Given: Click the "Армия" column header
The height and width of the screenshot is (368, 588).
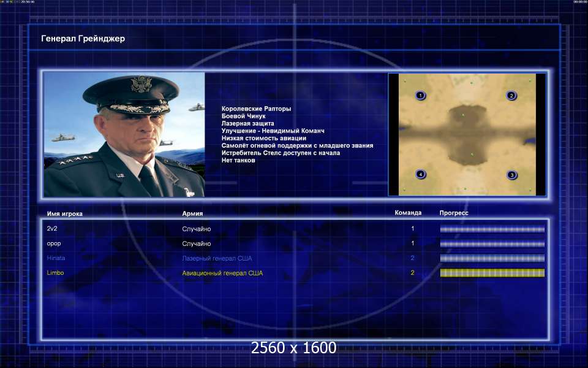Looking at the screenshot, I should pyautogui.click(x=192, y=213).
